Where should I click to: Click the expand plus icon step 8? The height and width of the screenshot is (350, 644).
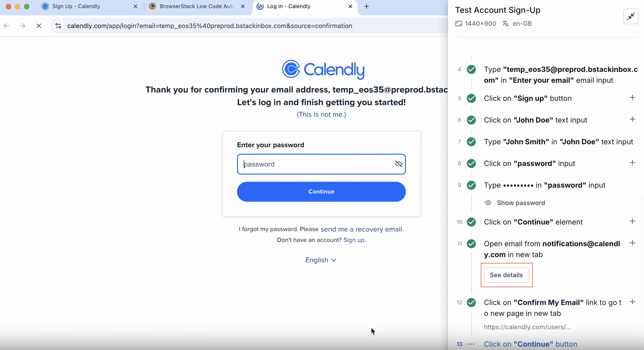632,163
